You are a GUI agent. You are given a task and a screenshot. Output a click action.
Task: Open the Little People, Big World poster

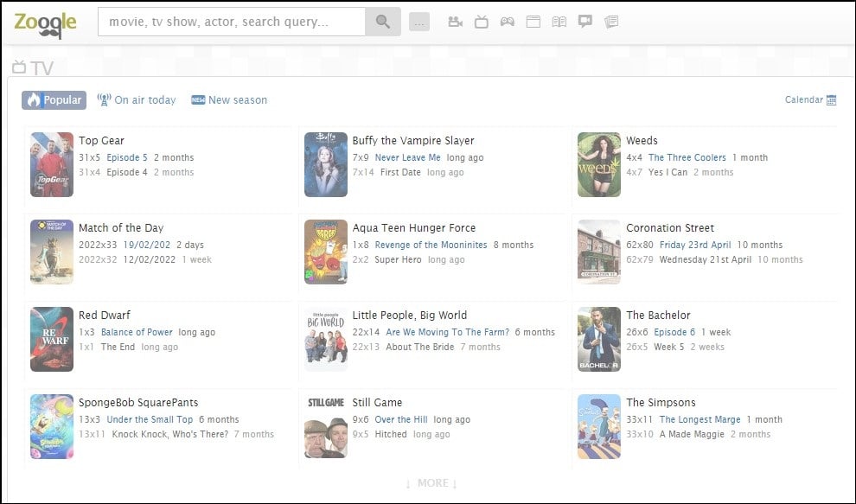point(326,339)
